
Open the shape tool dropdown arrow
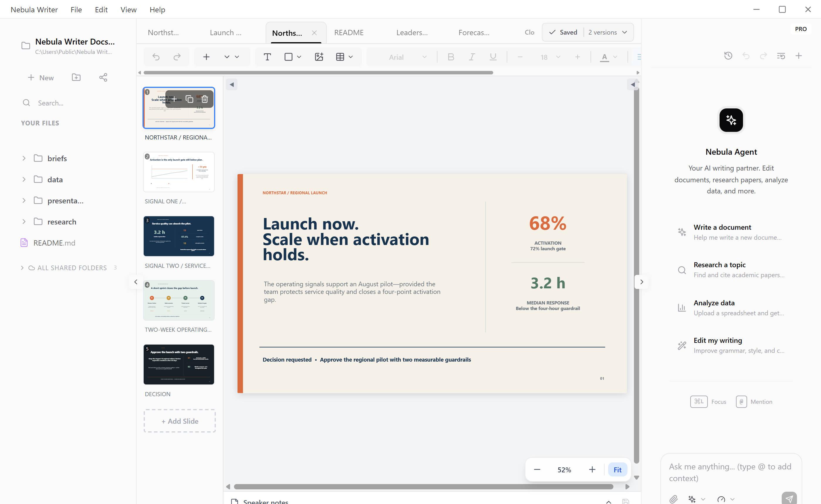click(299, 57)
